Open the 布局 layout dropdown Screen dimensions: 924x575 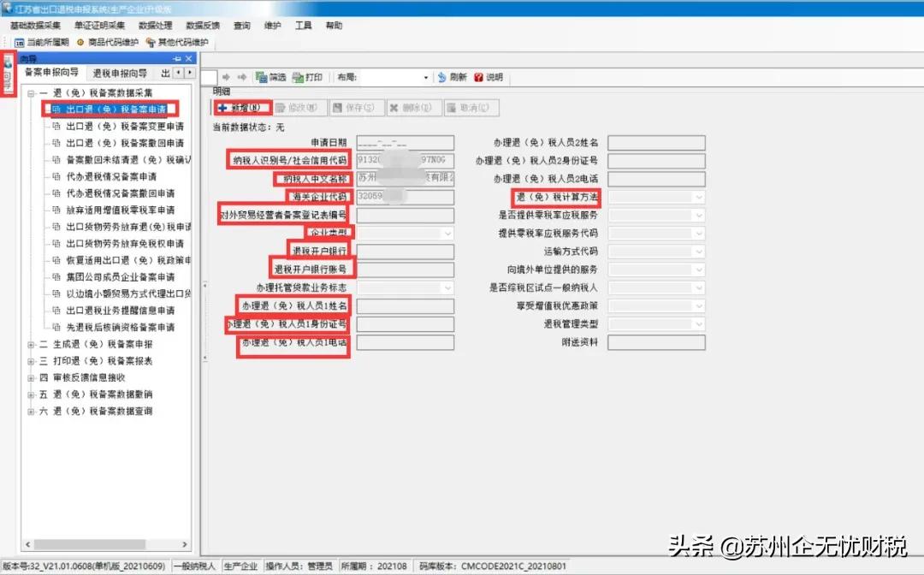pyautogui.click(x=425, y=77)
